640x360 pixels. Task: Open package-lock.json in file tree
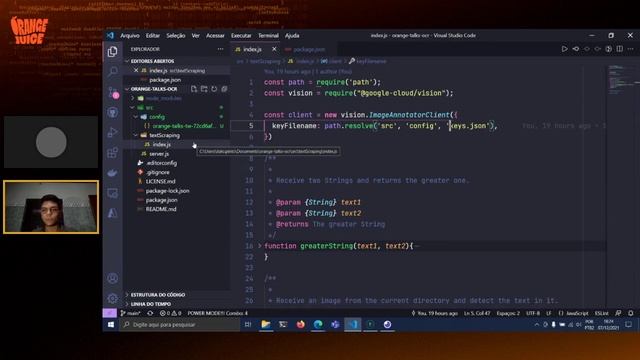(x=167, y=191)
